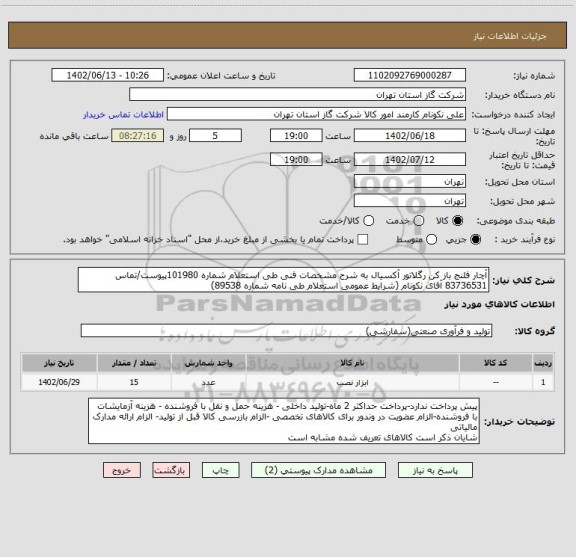Open مشاهده مدارک پیوستی (2) attachments
Screen dimensions: 576x557
point(318,470)
